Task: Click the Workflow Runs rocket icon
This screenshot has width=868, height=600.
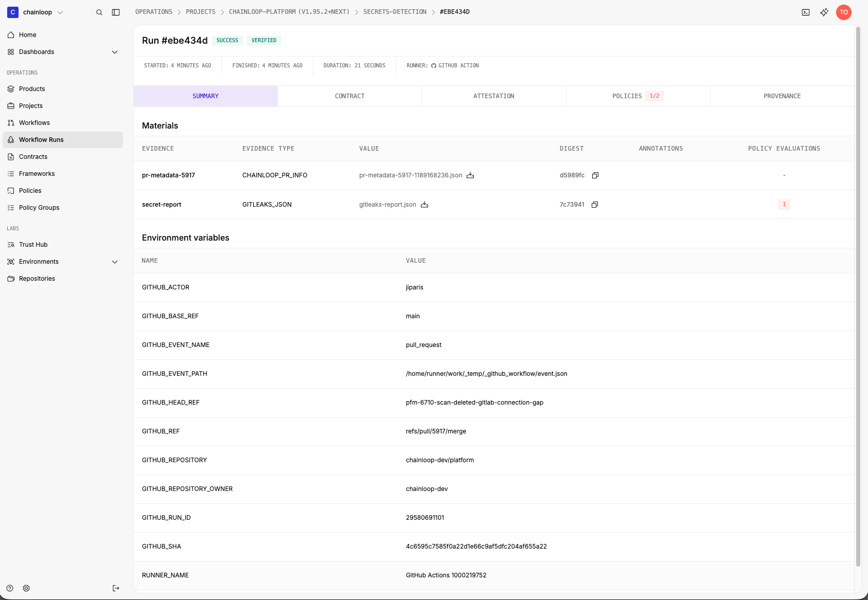Action: coord(11,140)
